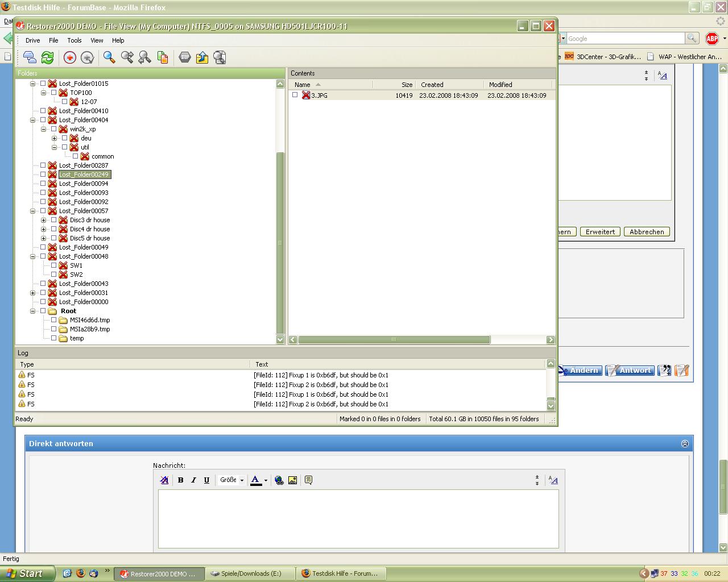Open the Drive menu
The image size is (728, 582).
point(32,40)
